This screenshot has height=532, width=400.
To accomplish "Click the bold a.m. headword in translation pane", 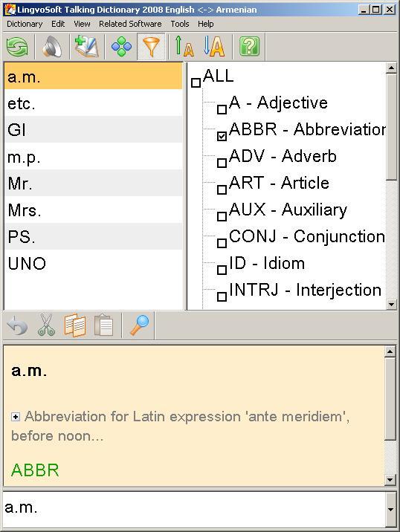I will (x=29, y=371).
